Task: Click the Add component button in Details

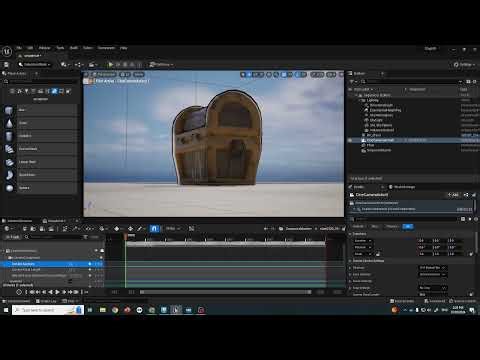Action: click(453, 195)
